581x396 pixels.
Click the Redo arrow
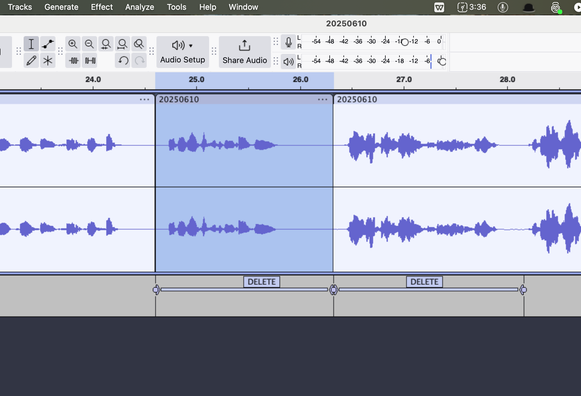click(139, 60)
